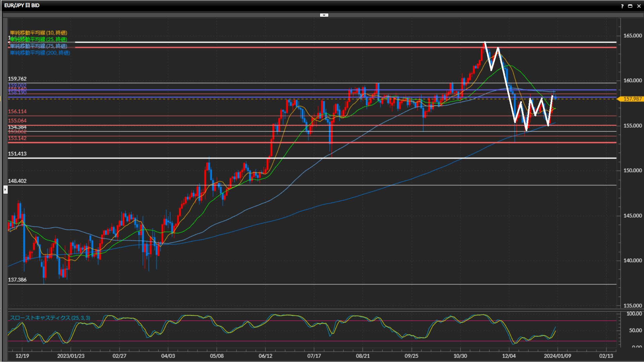Select the 159.762 horizontal line label
The height and width of the screenshot is (362, 644).
tap(17, 79)
